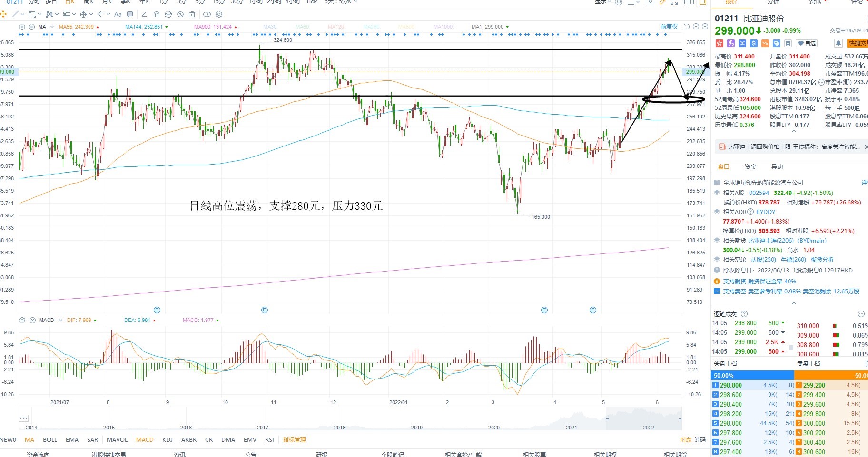Toggle the MA900 line visibility
Screen dimensions: 868x457
pos(216,27)
